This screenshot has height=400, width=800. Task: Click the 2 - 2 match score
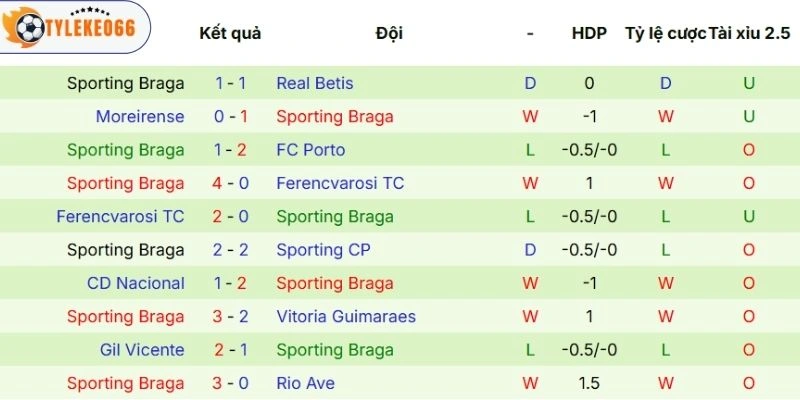tap(230, 250)
